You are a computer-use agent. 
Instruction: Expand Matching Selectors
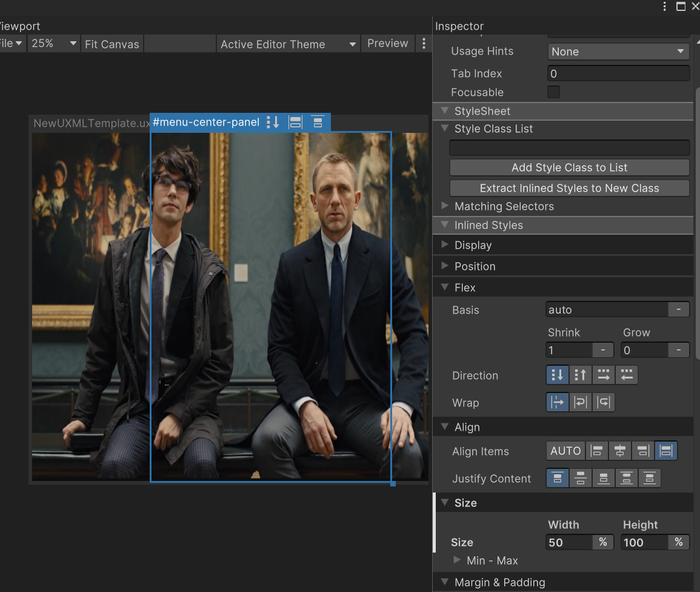pos(445,206)
